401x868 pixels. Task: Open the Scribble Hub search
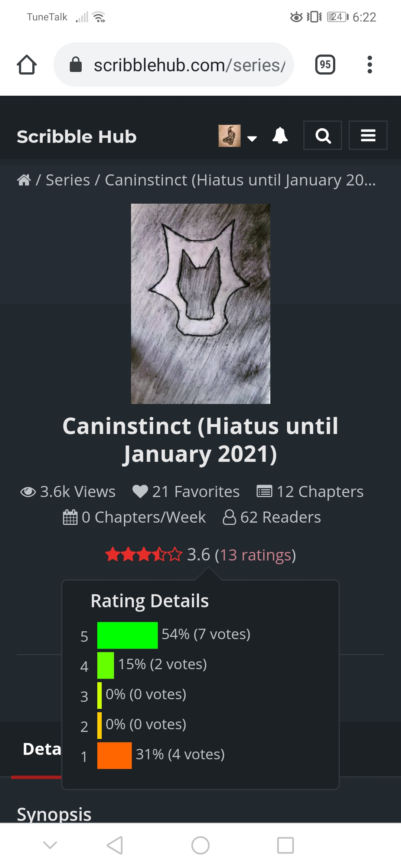(323, 135)
